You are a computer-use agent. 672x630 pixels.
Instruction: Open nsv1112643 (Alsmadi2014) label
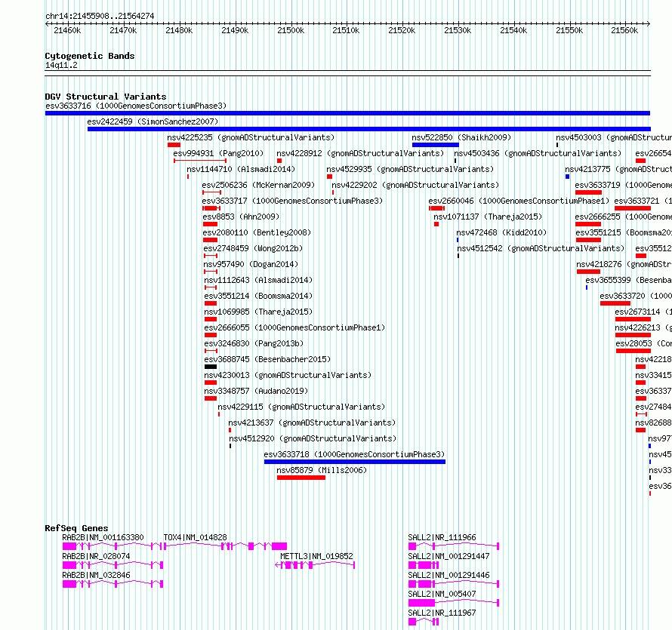pyautogui.click(x=258, y=280)
